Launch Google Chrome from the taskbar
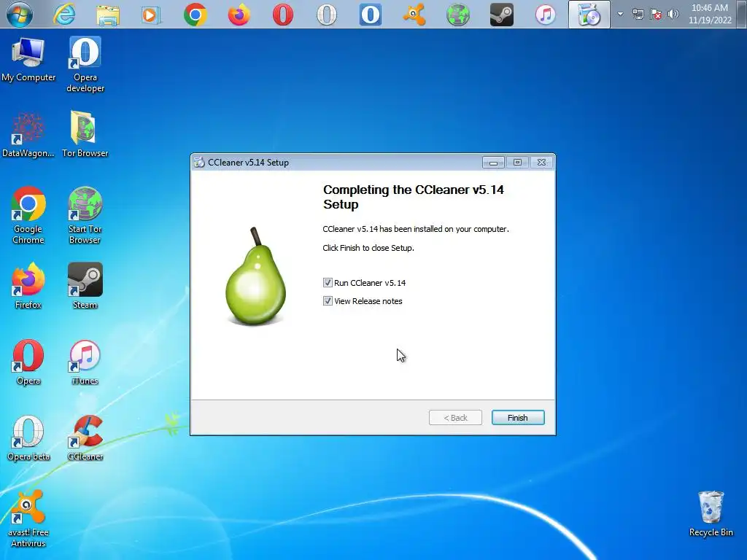747x560 pixels. point(196,15)
